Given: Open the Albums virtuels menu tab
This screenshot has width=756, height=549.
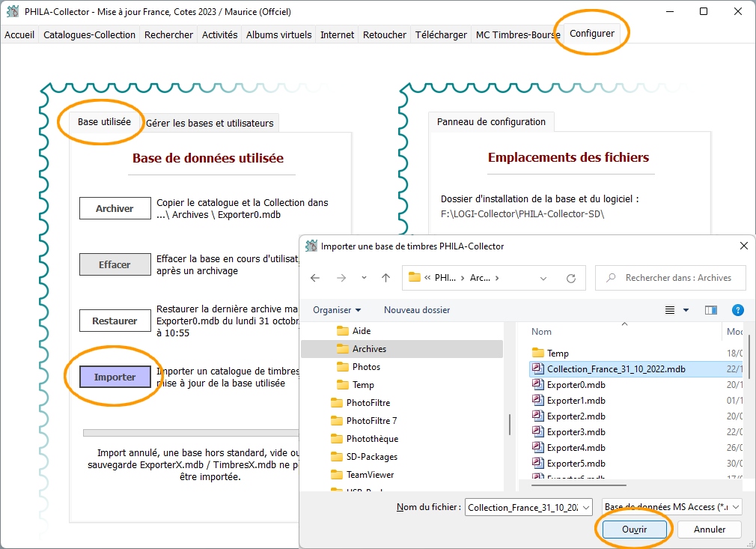Looking at the screenshot, I should coord(278,34).
